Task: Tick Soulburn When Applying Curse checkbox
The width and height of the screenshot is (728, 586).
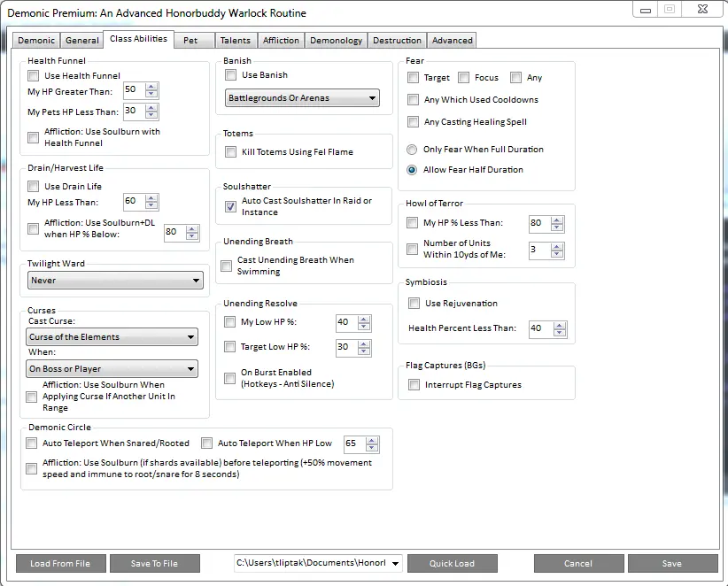Action: click(32, 397)
